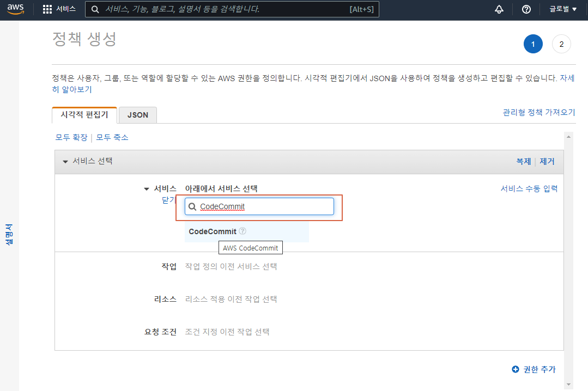Open the 설명서 side panel tab
This screenshot has height=391, width=588.
coord(9,235)
